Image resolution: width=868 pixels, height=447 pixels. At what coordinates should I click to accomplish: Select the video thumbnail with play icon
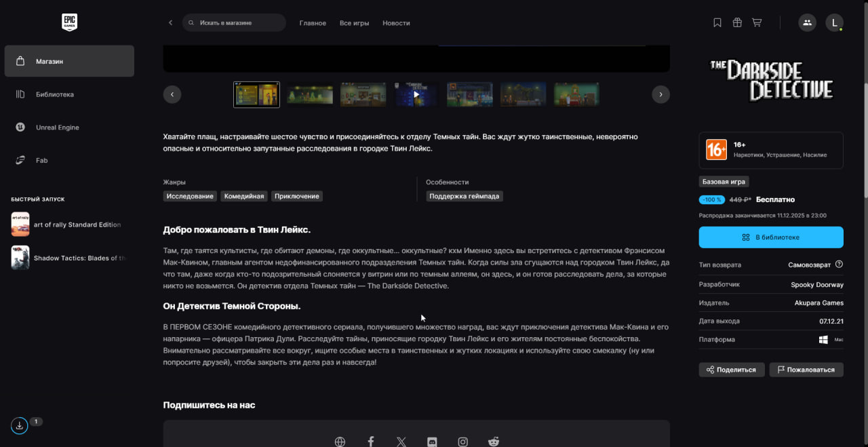[x=416, y=94]
